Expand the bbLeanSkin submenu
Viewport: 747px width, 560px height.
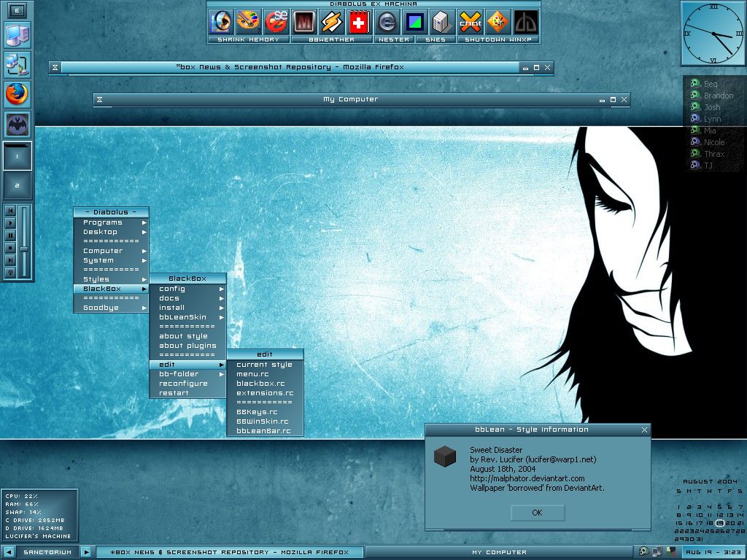187,317
